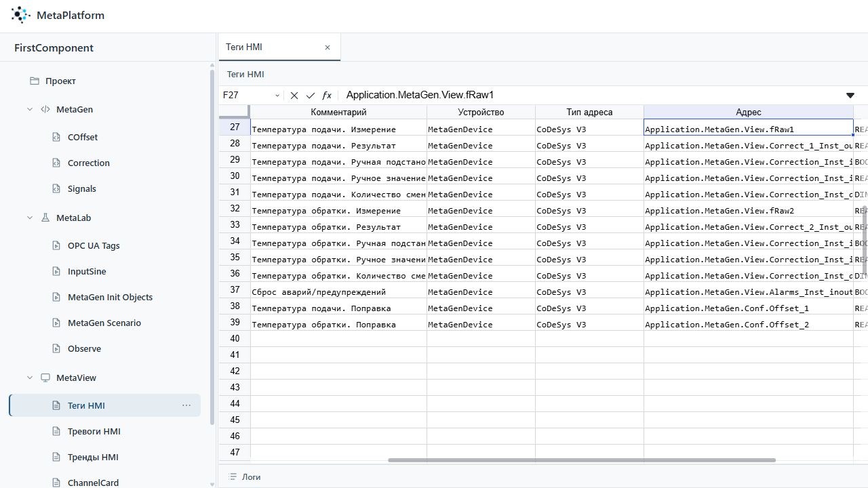Select the Комментарий column header
Screen dimensions: 868x488
[338, 113]
